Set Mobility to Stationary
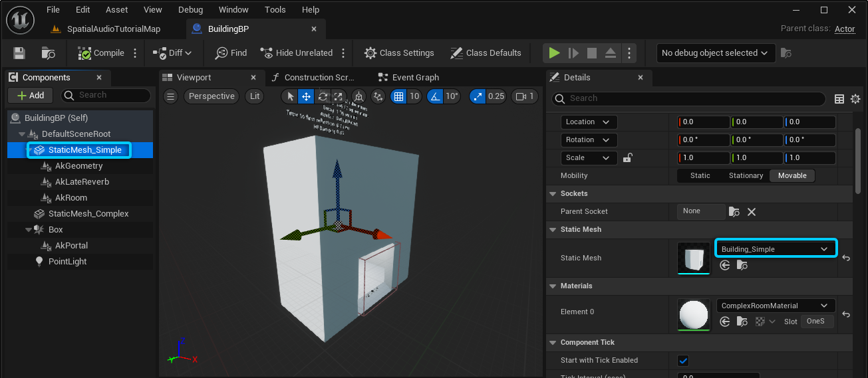This screenshot has height=378, width=868. coord(746,176)
